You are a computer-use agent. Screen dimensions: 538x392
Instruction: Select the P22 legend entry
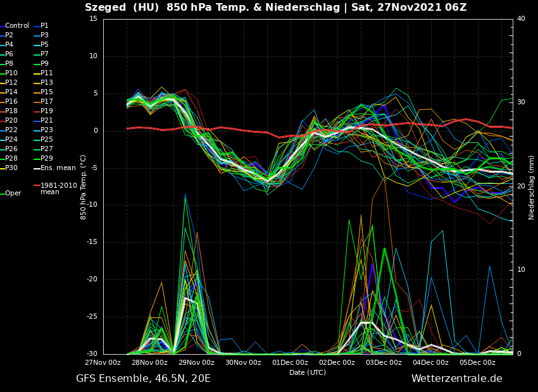pyautogui.click(x=11, y=130)
